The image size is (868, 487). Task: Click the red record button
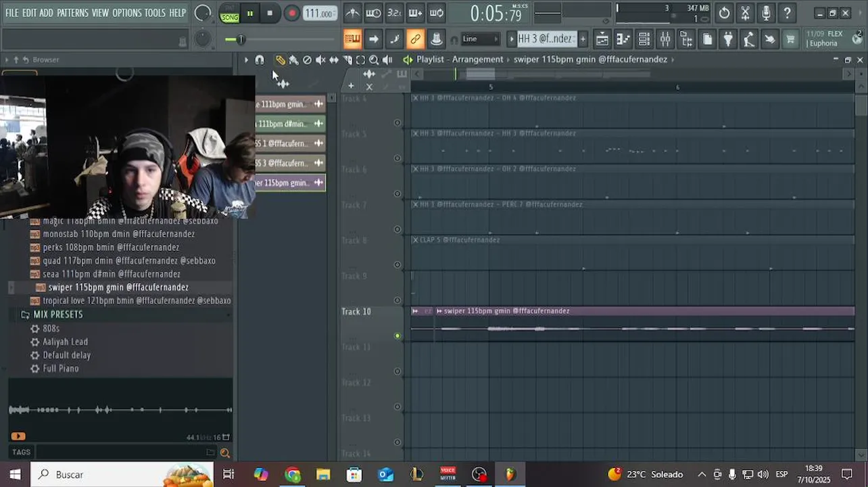point(291,14)
